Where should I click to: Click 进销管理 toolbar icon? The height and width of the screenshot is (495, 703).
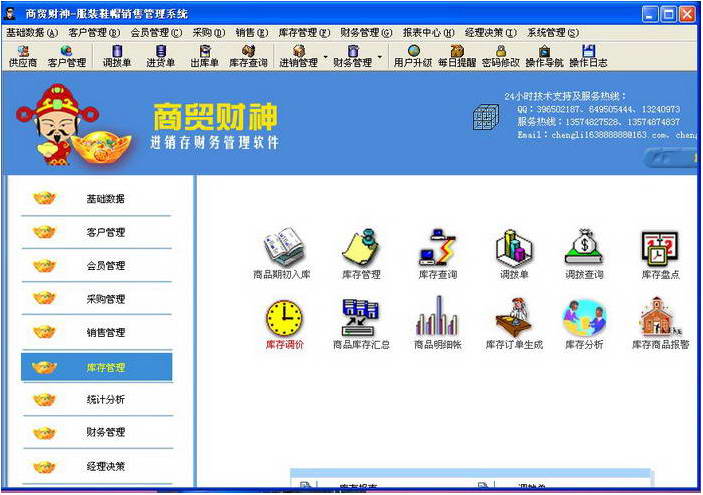[x=298, y=56]
